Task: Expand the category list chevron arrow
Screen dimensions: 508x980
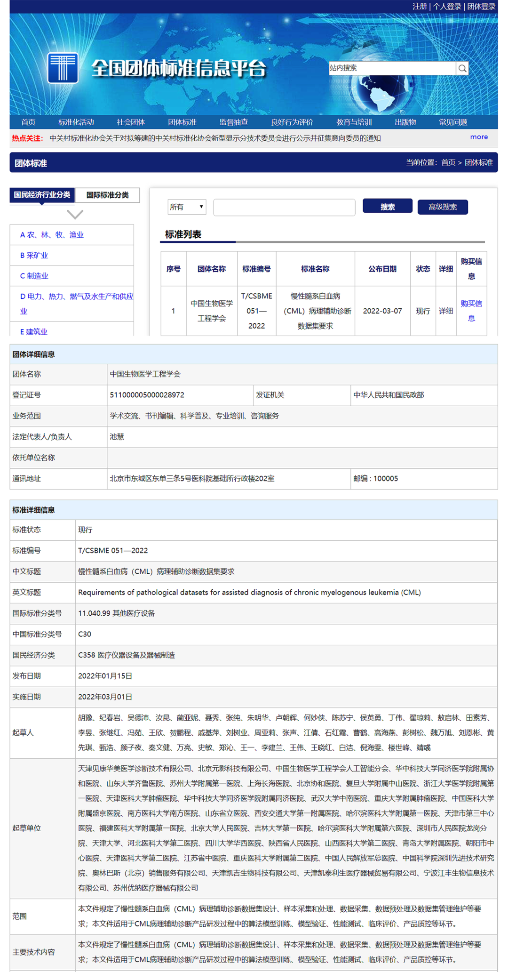Action: click(75, 215)
